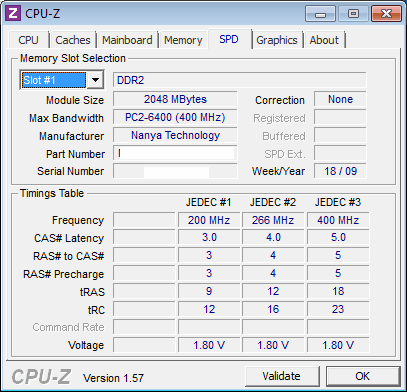Click the JEDEC #1 column header
The image size is (407, 392).
pyautogui.click(x=209, y=202)
